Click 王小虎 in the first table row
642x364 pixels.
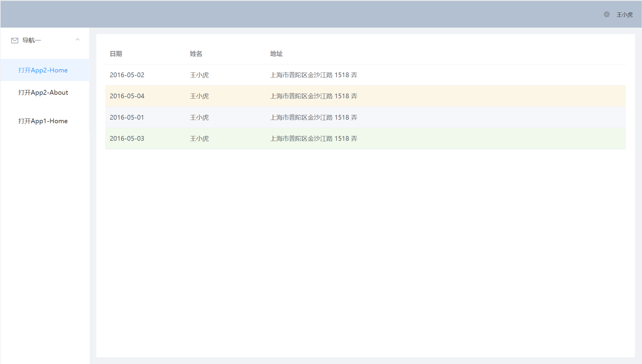click(199, 75)
